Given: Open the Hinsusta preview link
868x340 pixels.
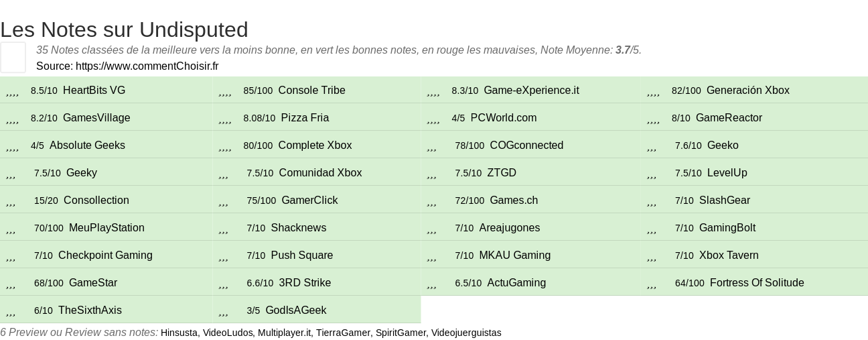Looking at the screenshot, I should click(x=179, y=333).
